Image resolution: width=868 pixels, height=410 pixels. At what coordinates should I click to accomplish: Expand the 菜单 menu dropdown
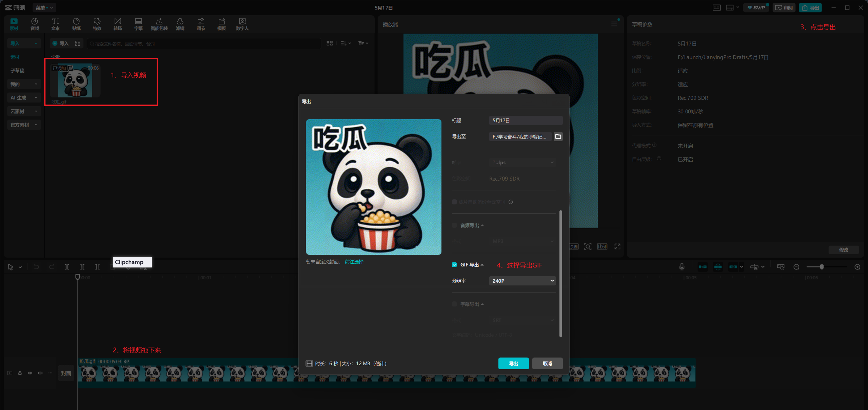pyautogui.click(x=44, y=7)
